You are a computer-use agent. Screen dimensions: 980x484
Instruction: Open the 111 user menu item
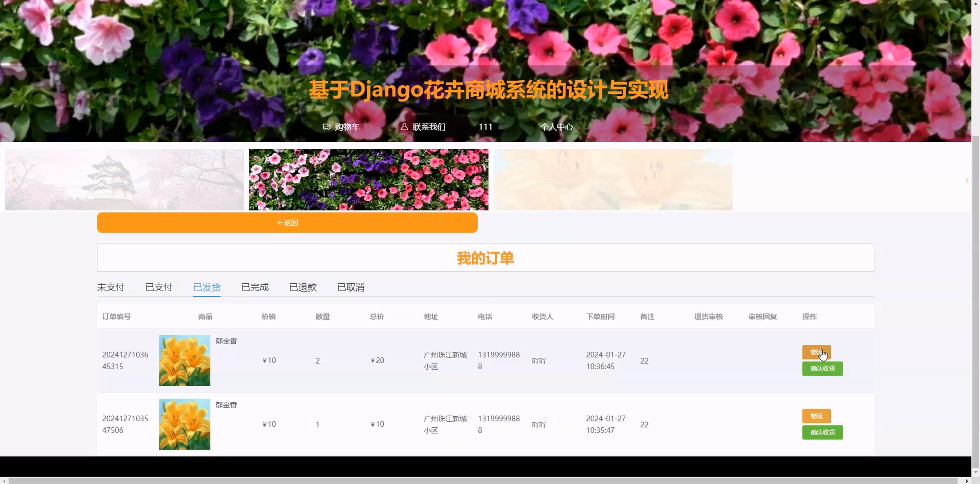tap(485, 127)
